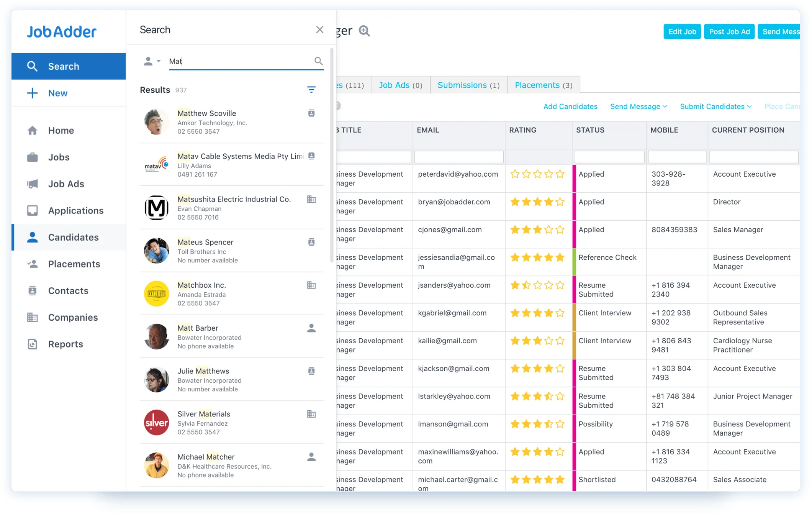
Task: Click the EMAIL column filter field
Action: (458, 157)
